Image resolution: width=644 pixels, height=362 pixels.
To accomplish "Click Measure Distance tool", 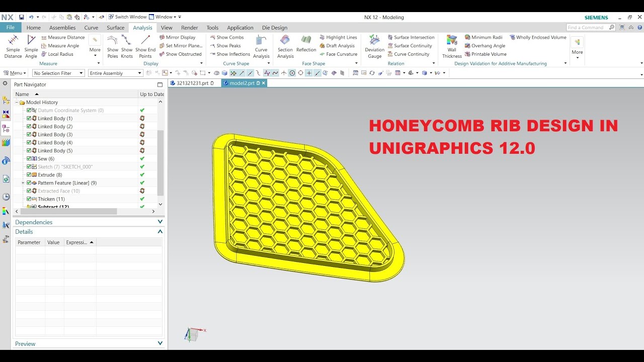I will click(x=63, y=37).
